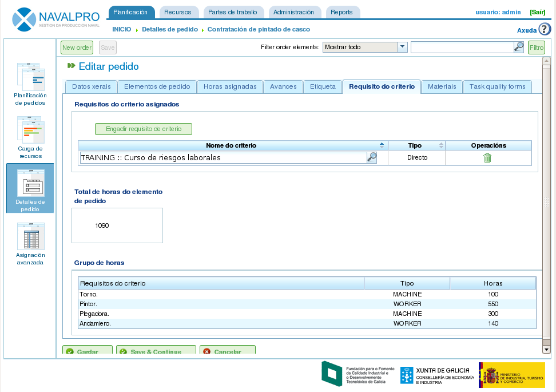Click the filter search text field
The height and width of the screenshot is (392, 556).
(x=462, y=47)
